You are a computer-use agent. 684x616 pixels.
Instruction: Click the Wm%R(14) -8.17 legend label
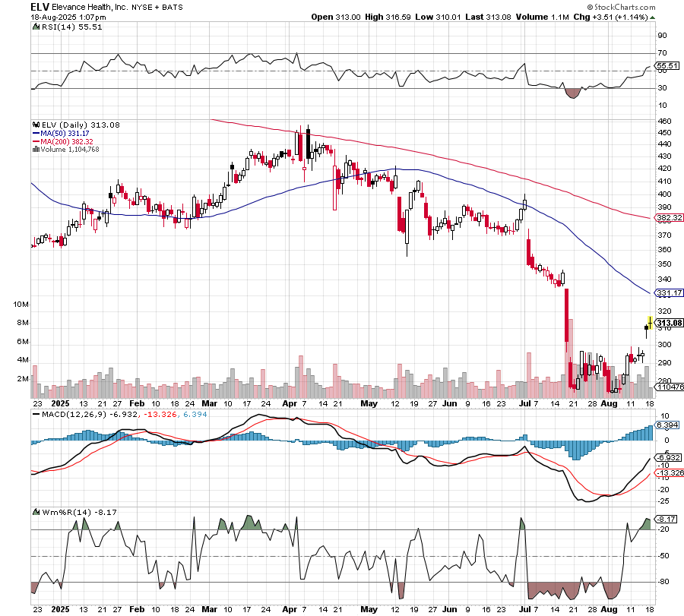click(79, 512)
